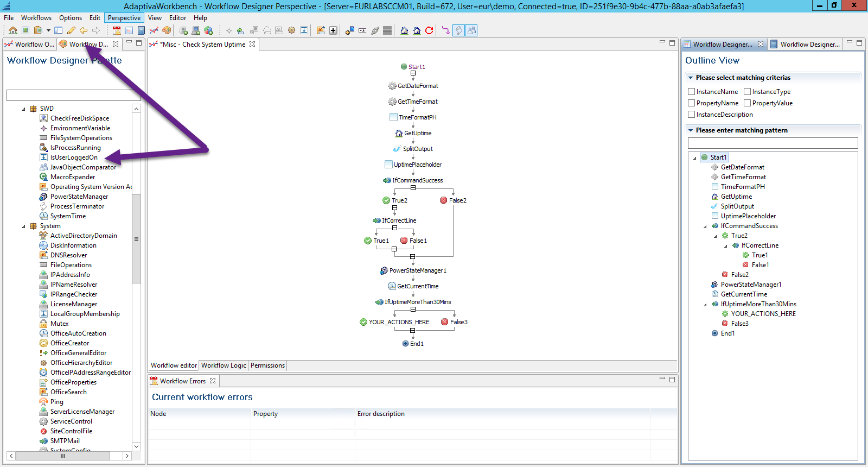Select the GetCurrentTime node on canvas

pos(413,286)
